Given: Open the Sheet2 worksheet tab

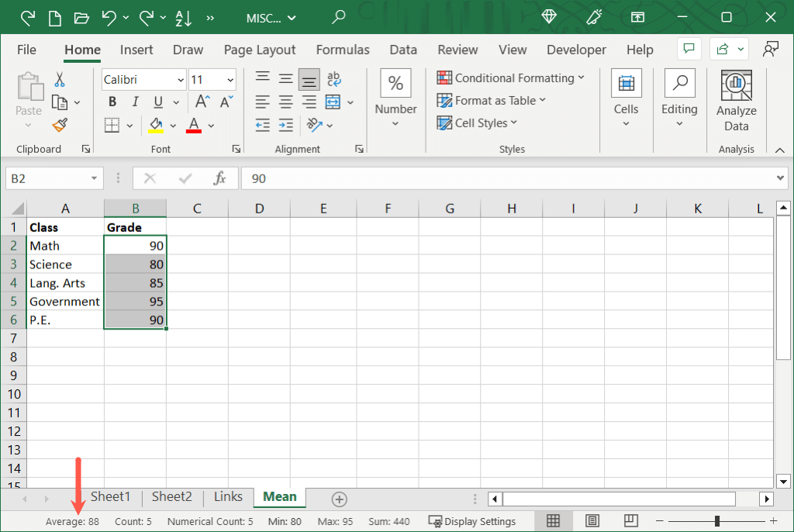Looking at the screenshot, I should coord(171,496).
